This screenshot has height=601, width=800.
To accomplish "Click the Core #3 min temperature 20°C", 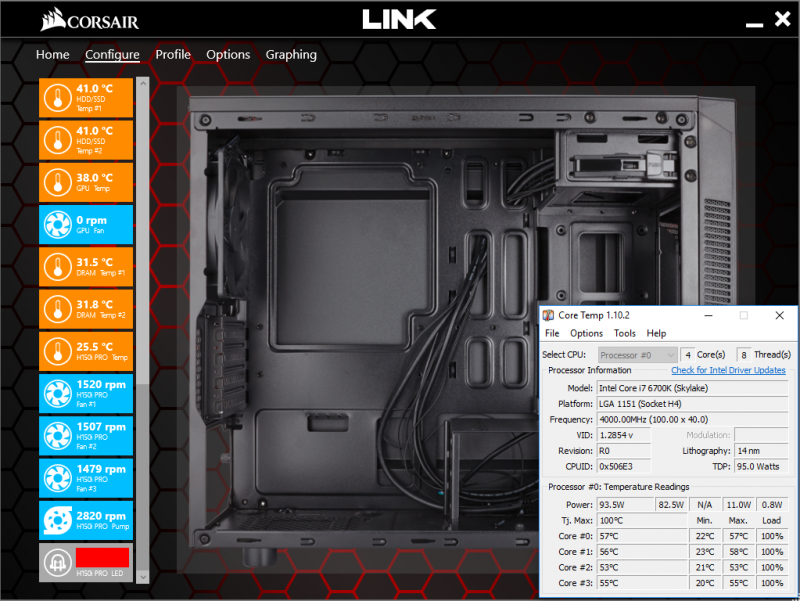I will coord(705,583).
